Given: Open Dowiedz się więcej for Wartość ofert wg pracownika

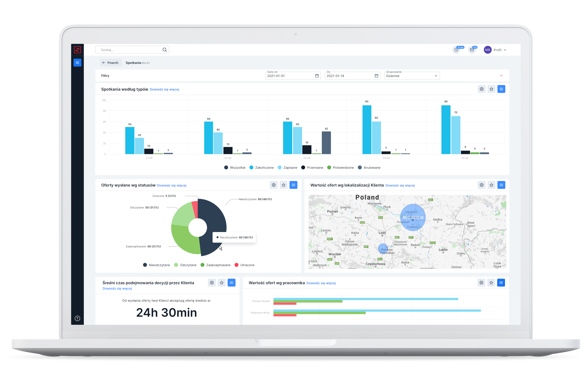Looking at the screenshot, I should click(321, 283).
